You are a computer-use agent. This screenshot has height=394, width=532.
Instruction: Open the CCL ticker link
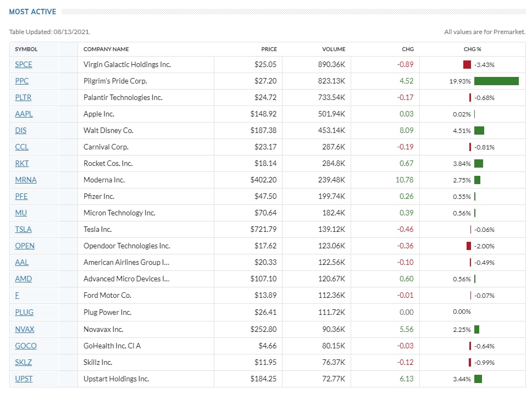point(22,147)
